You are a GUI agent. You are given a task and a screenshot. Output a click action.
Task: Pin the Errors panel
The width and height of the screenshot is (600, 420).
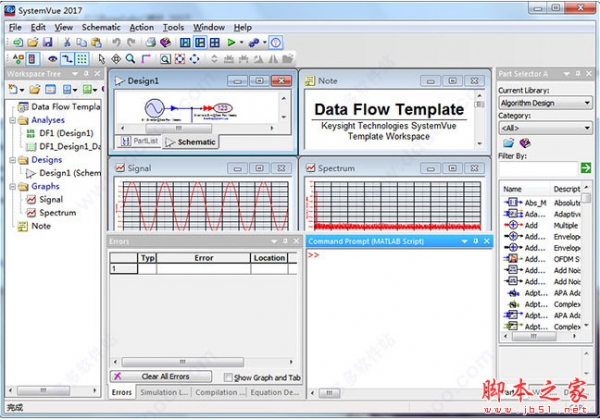(x=285, y=241)
